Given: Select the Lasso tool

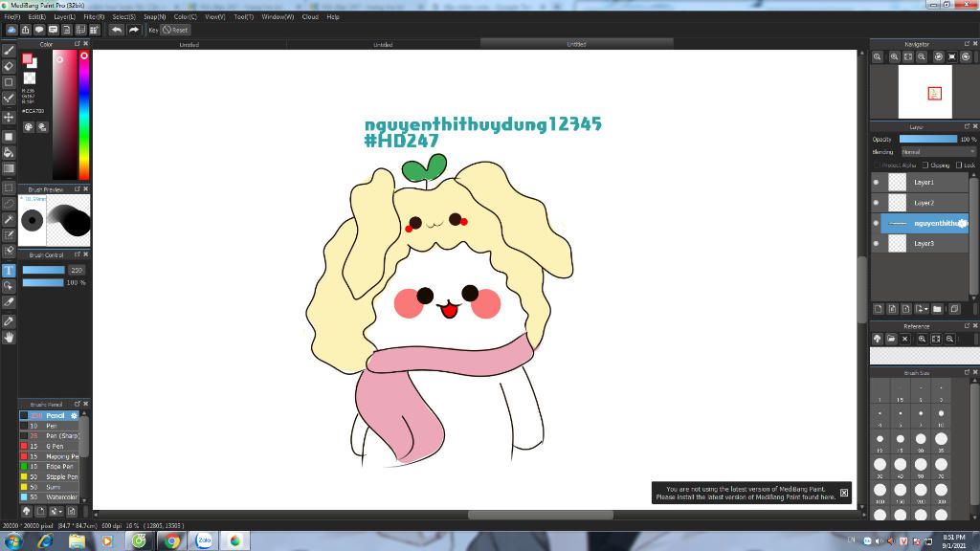Looking at the screenshot, I should coord(9,204).
